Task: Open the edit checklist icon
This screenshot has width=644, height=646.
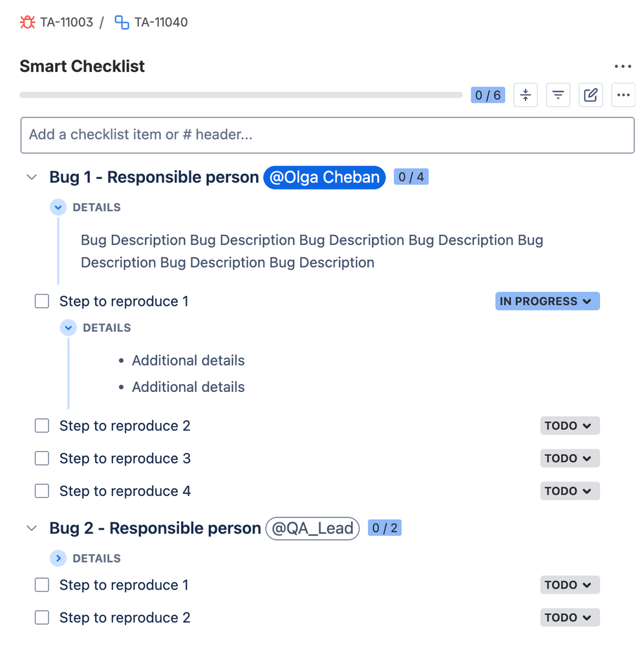Action: pyautogui.click(x=590, y=94)
